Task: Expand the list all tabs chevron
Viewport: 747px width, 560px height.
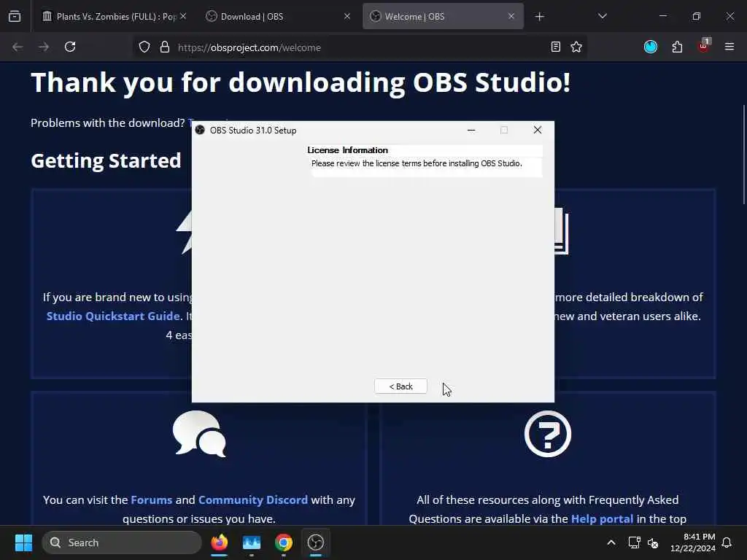Action: (602, 16)
